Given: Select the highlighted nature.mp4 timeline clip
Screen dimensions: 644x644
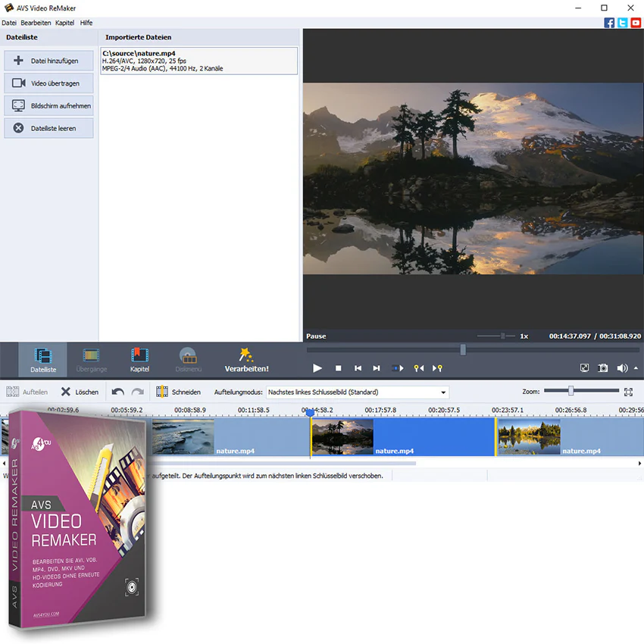Looking at the screenshot, I should (403, 437).
